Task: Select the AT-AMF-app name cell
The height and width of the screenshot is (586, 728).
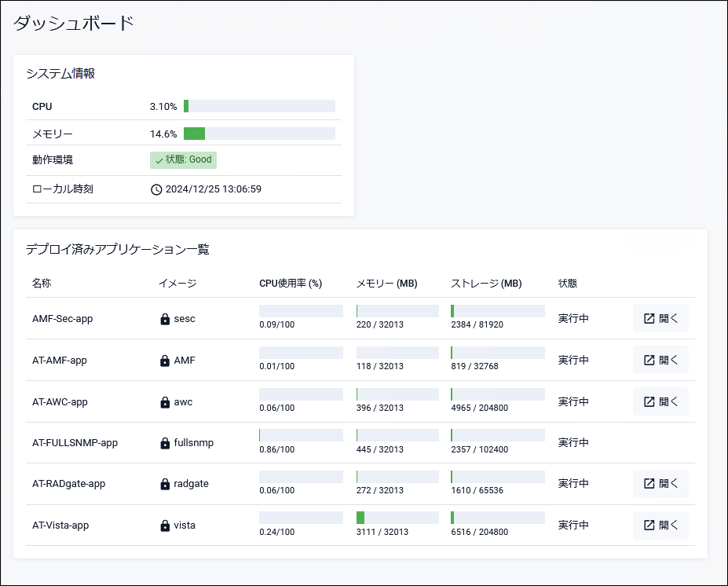Action: pos(60,361)
